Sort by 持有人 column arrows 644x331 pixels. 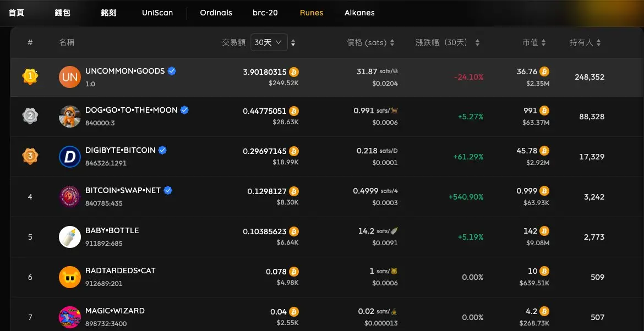pos(598,43)
